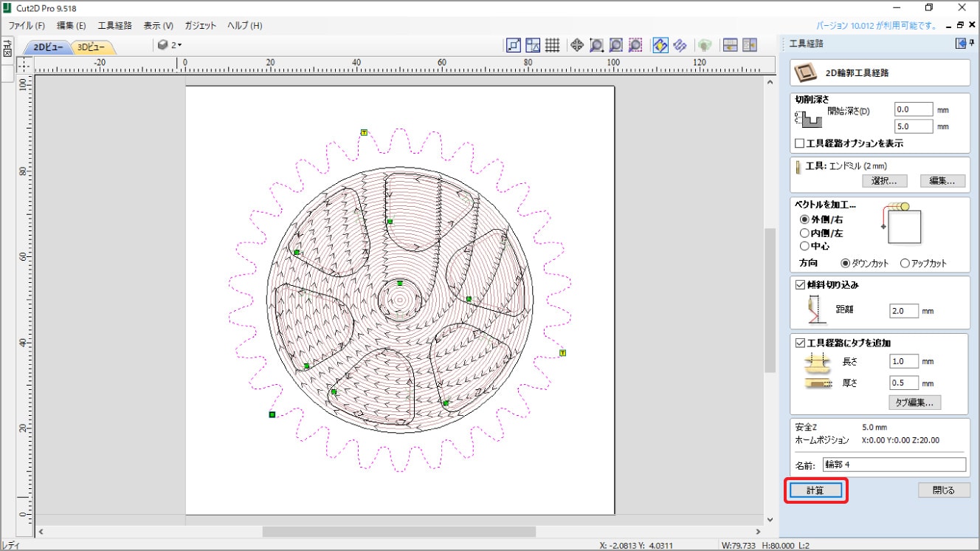Enable 工具経路オプションを表示 checkbox
Viewport: 980px width, 551px height.
799,143
